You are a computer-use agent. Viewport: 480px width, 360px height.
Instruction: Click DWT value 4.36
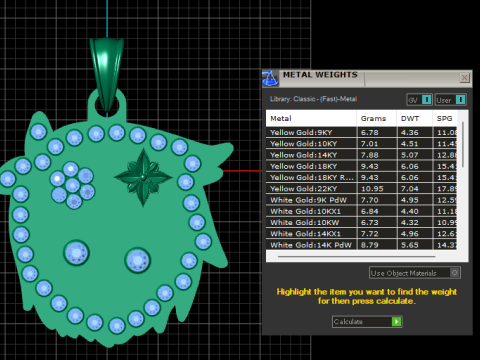click(x=410, y=132)
